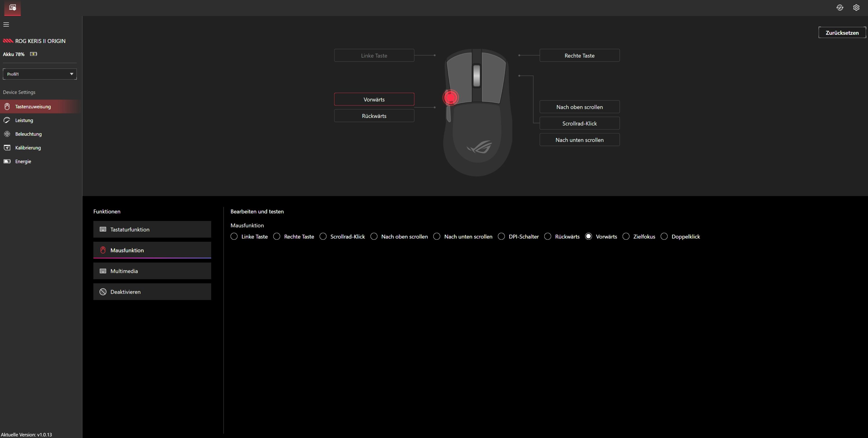Click the red highlighted mouse side button
Viewport: 868px width, 438px height.
point(450,98)
